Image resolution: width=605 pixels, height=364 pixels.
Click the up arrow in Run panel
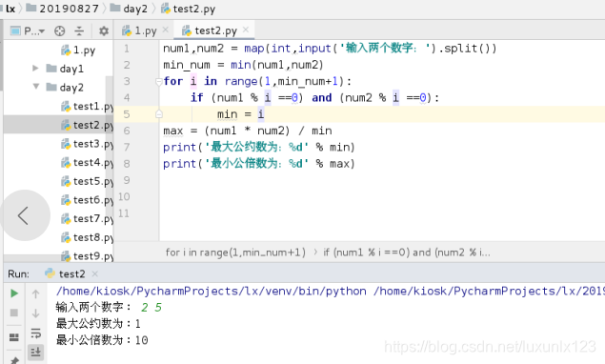click(35, 294)
